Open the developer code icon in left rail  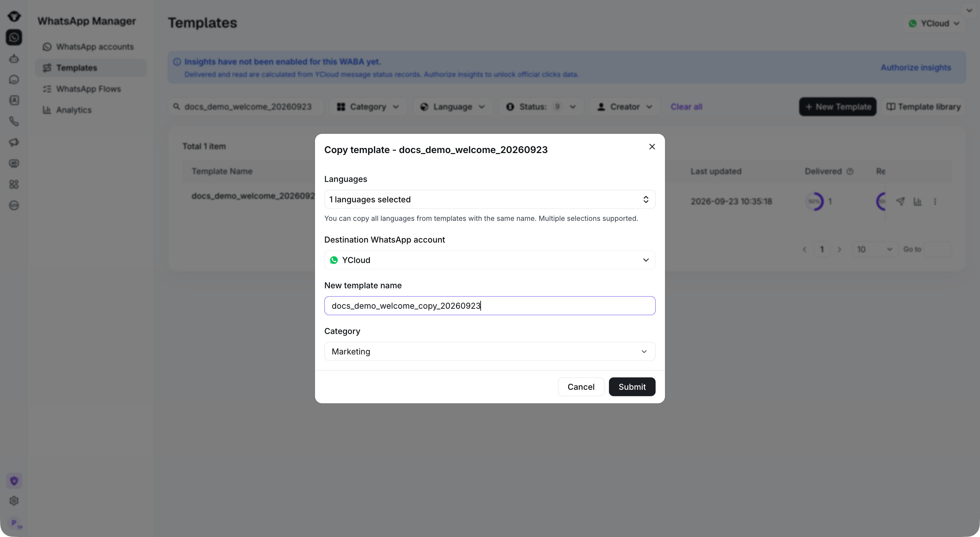(14, 206)
